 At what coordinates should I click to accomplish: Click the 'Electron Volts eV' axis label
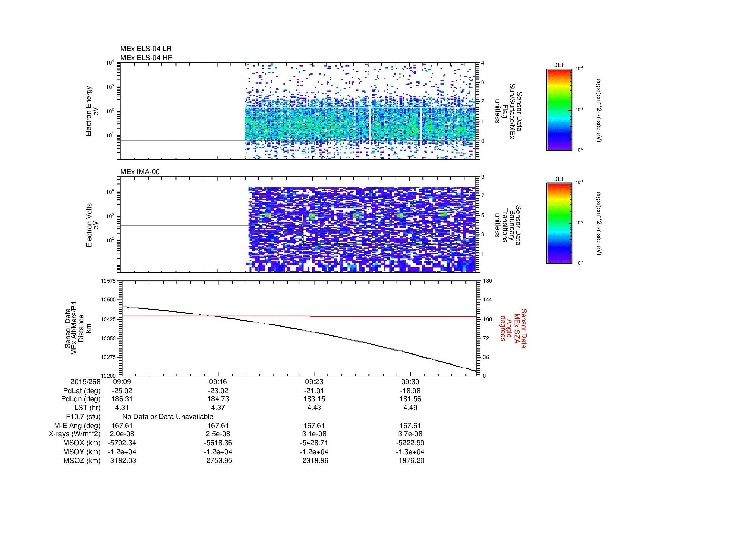(x=92, y=225)
